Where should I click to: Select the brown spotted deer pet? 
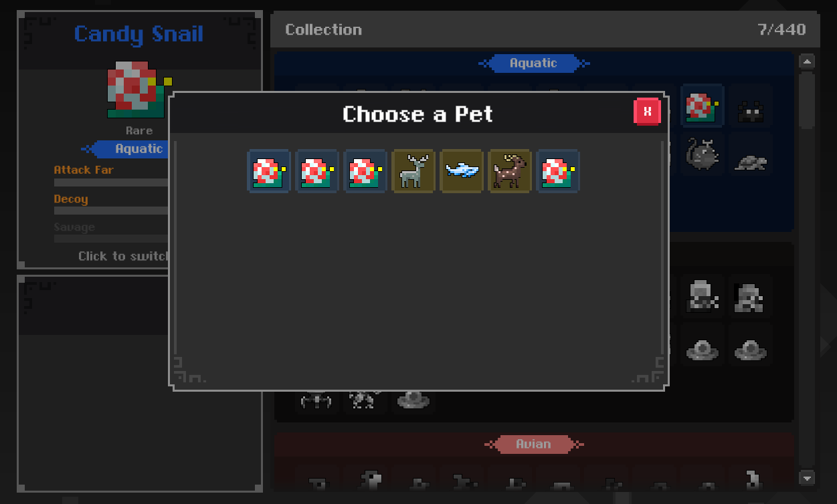point(510,171)
